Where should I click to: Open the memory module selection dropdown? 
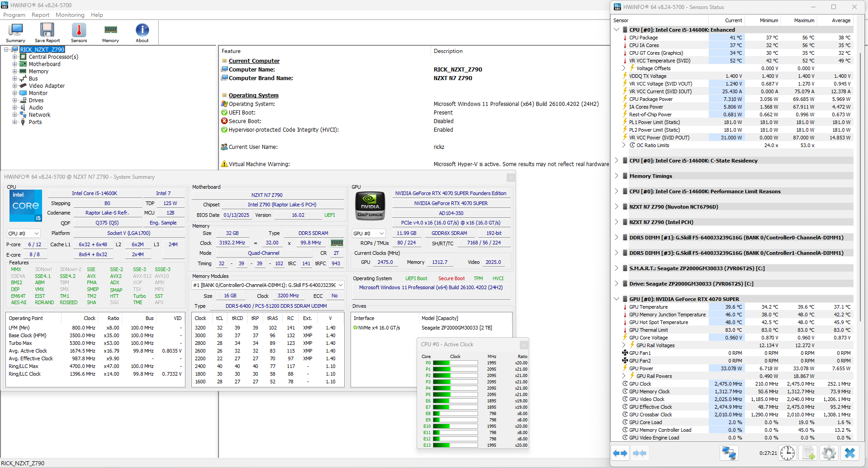pos(268,285)
